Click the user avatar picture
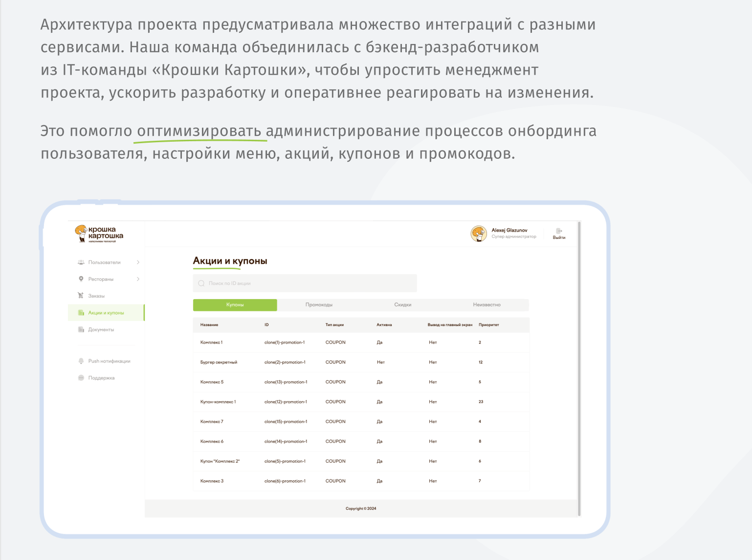Screen dimensions: 752x560 (x=479, y=234)
